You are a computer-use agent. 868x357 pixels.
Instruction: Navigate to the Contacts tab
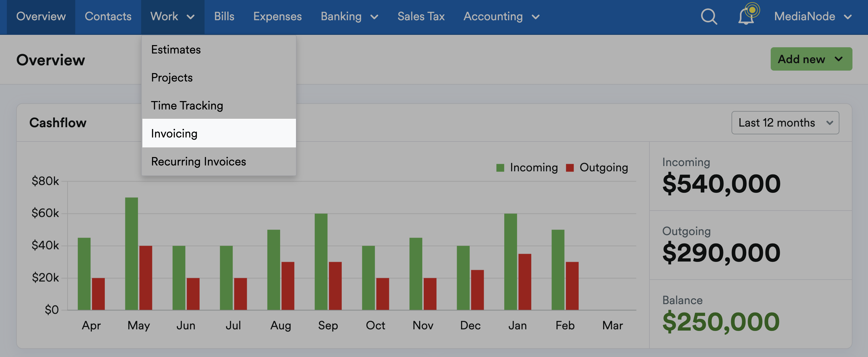[x=108, y=16]
